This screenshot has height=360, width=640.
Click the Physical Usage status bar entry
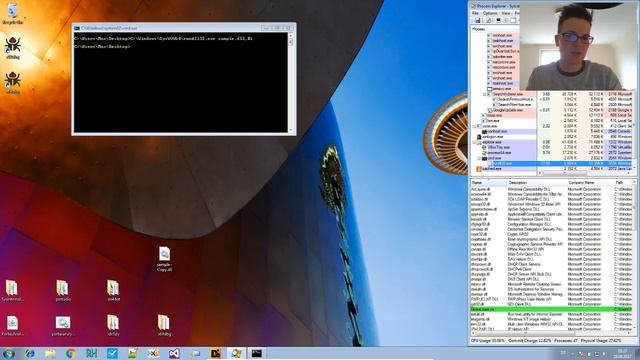click(601, 340)
